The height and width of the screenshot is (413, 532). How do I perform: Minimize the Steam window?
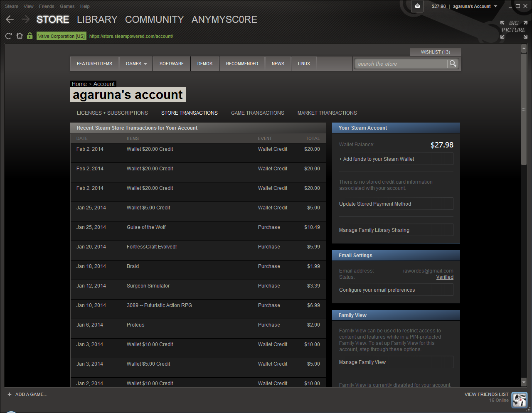pos(510,6)
